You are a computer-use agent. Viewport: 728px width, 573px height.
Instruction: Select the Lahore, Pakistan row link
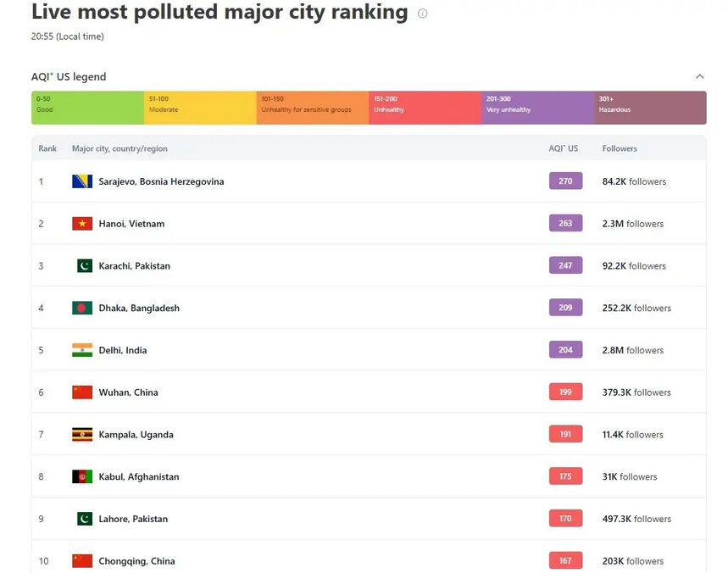tap(133, 519)
